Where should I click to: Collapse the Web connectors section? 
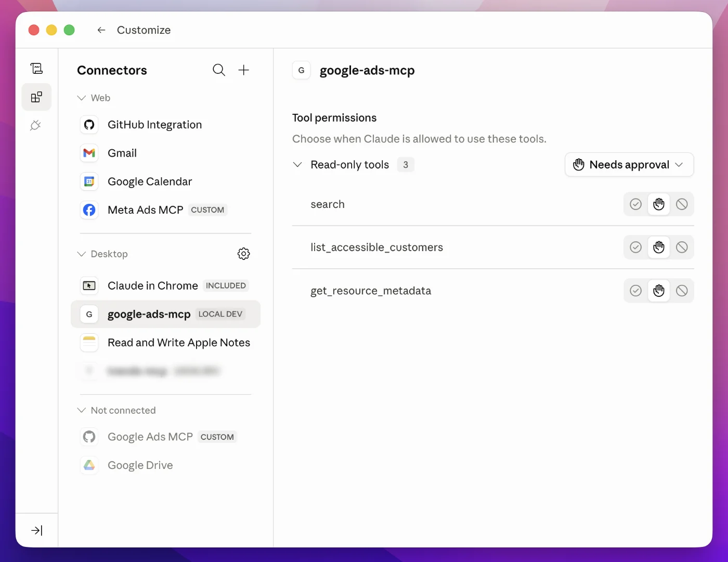tap(82, 98)
